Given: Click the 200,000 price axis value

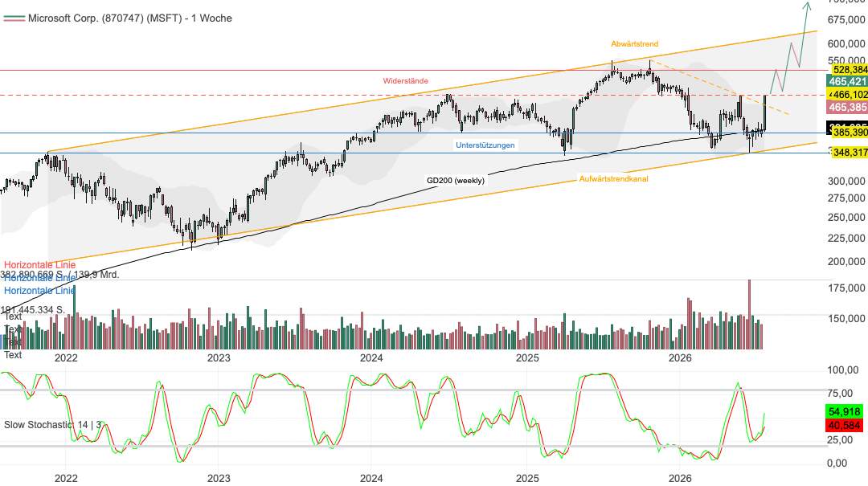Looking at the screenshot, I should pyautogui.click(x=846, y=262).
